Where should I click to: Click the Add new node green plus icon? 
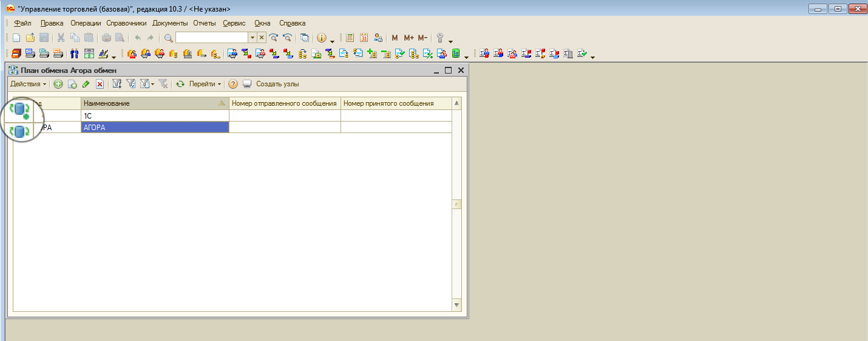coord(58,84)
